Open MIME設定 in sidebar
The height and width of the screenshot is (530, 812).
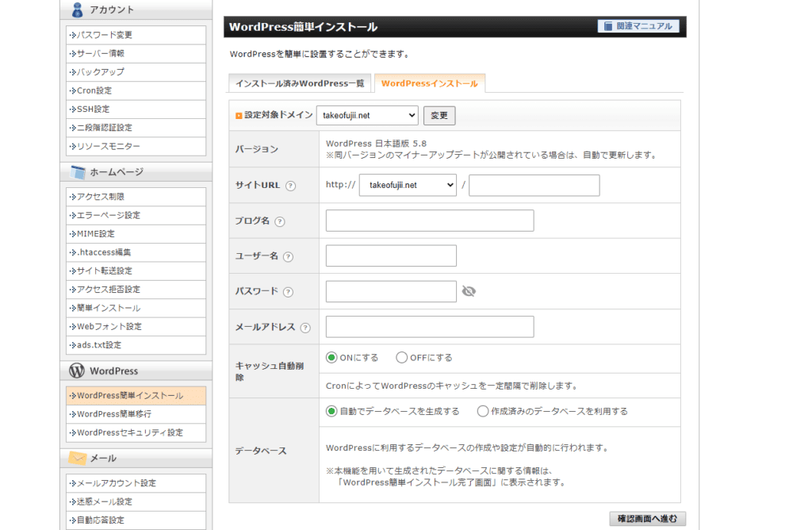coord(136,233)
